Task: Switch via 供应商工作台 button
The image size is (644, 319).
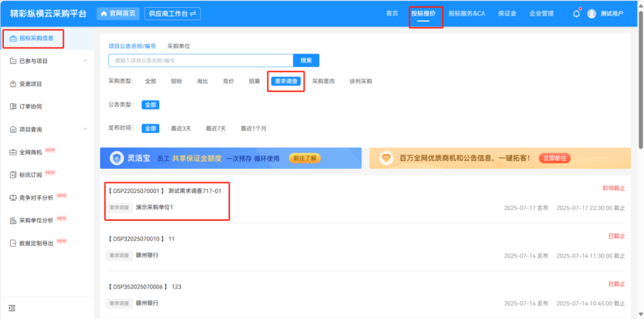Action: click(172, 13)
